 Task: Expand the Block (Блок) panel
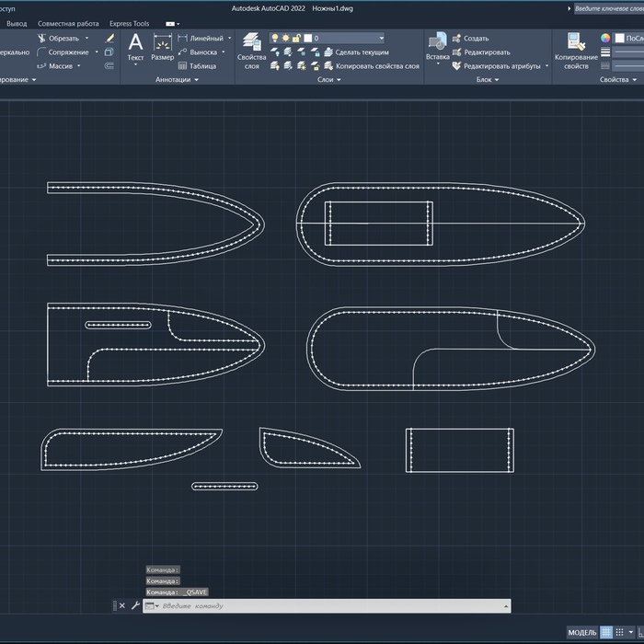[488, 80]
